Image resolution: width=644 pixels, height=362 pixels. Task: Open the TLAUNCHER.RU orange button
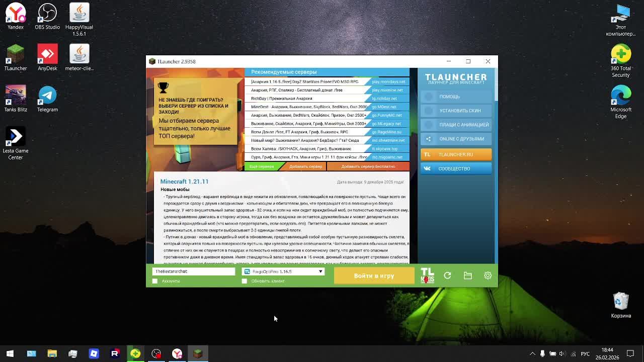456,154
